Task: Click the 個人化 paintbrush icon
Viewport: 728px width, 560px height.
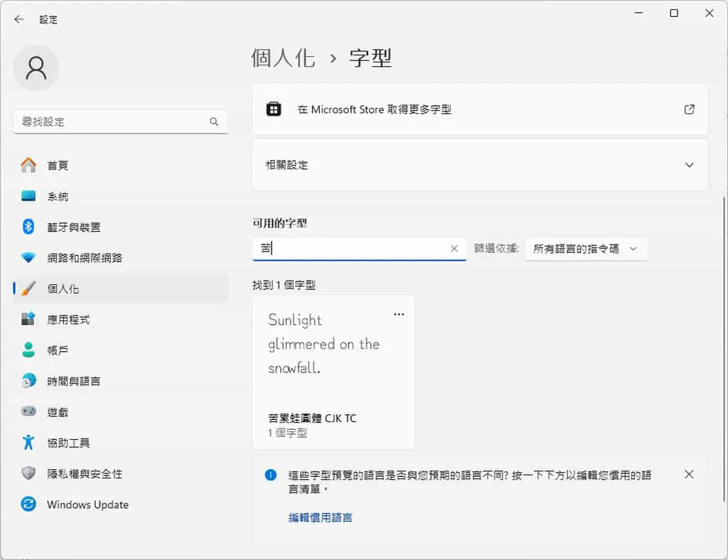Action: click(28, 289)
